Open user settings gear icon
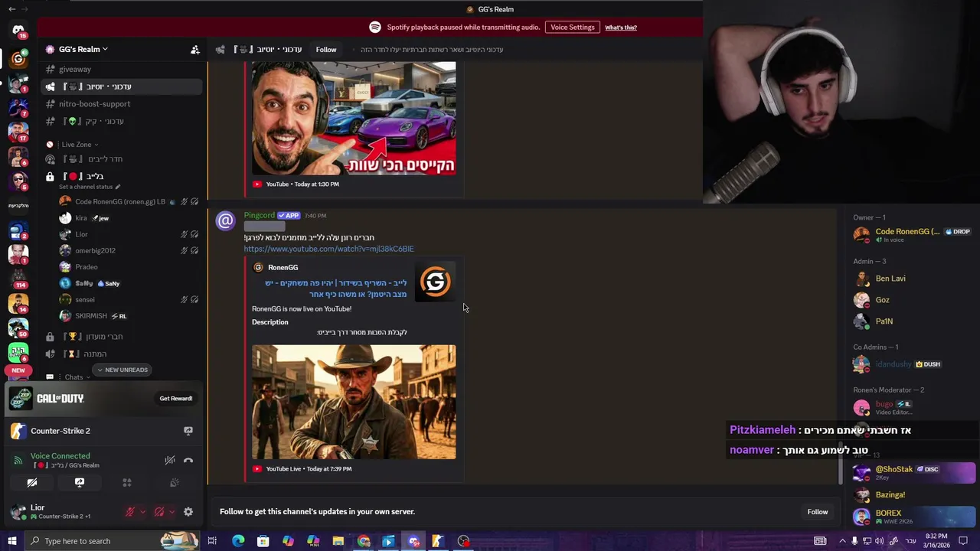Image resolution: width=980 pixels, height=551 pixels. tap(188, 512)
